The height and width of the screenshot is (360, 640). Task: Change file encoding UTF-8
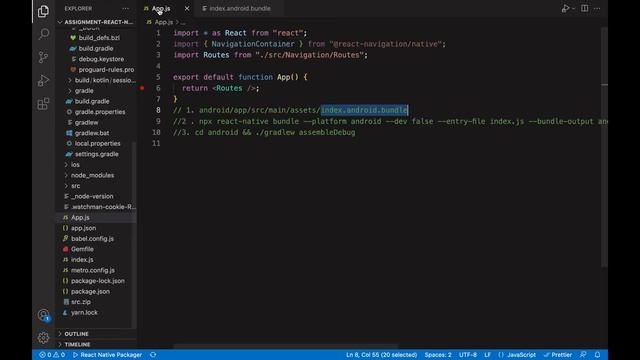pos(468,355)
